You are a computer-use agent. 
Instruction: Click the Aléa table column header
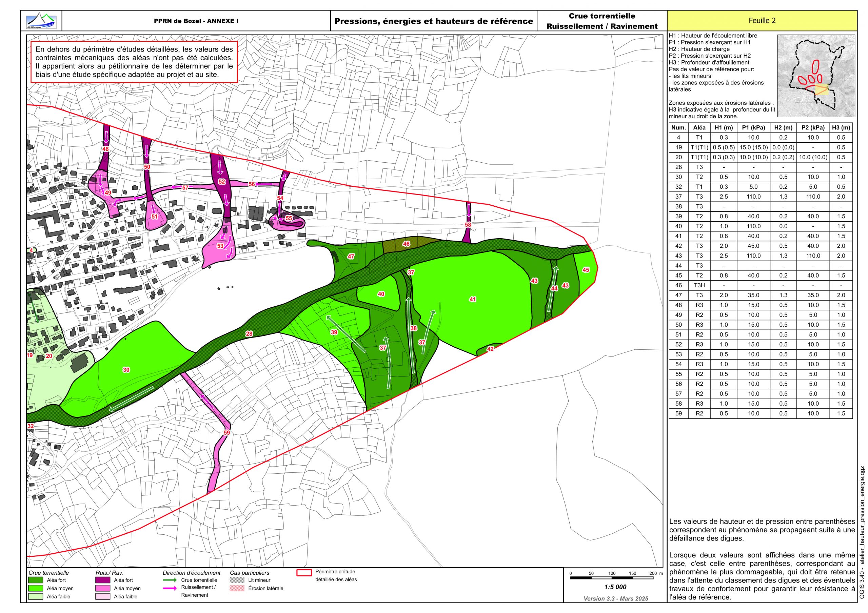pos(699,128)
